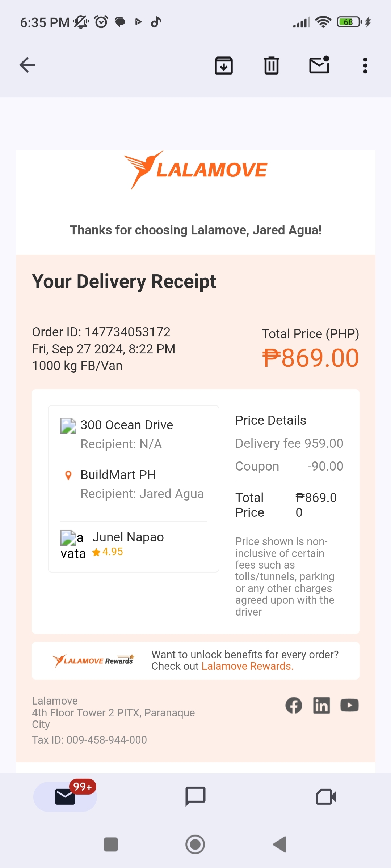The image size is (391, 868).
Task: Open the YouTube icon in footer
Action: pyautogui.click(x=349, y=705)
